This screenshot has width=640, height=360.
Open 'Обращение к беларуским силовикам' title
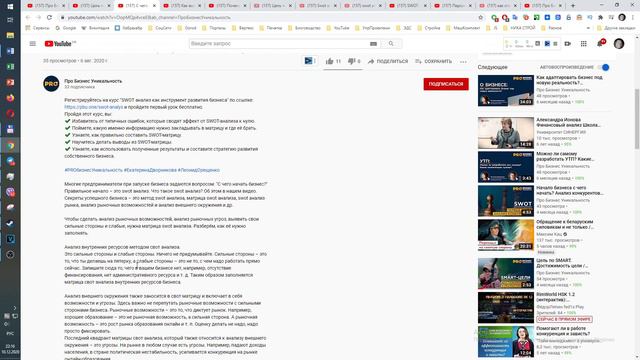tap(565, 224)
